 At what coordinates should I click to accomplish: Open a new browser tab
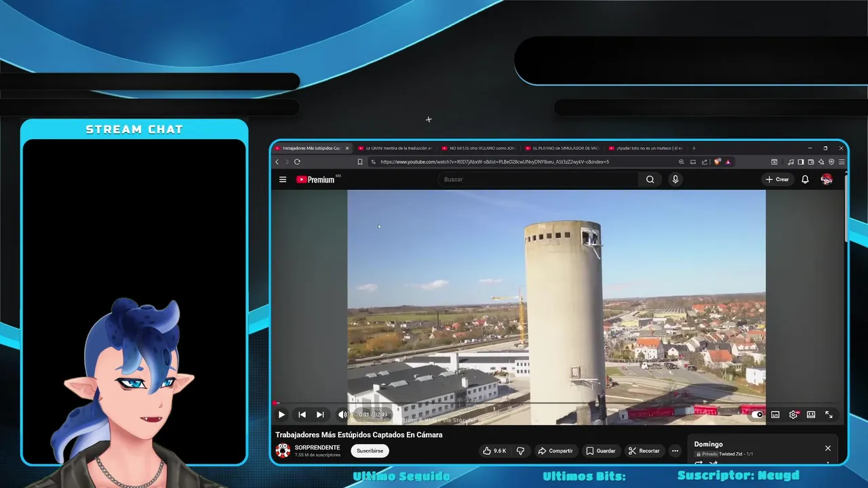(x=694, y=148)
